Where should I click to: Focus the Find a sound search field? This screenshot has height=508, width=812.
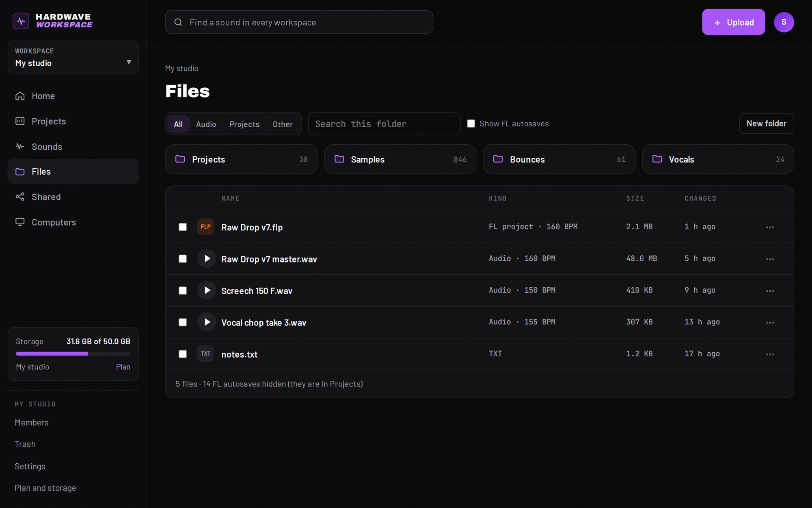click(299, 22)
